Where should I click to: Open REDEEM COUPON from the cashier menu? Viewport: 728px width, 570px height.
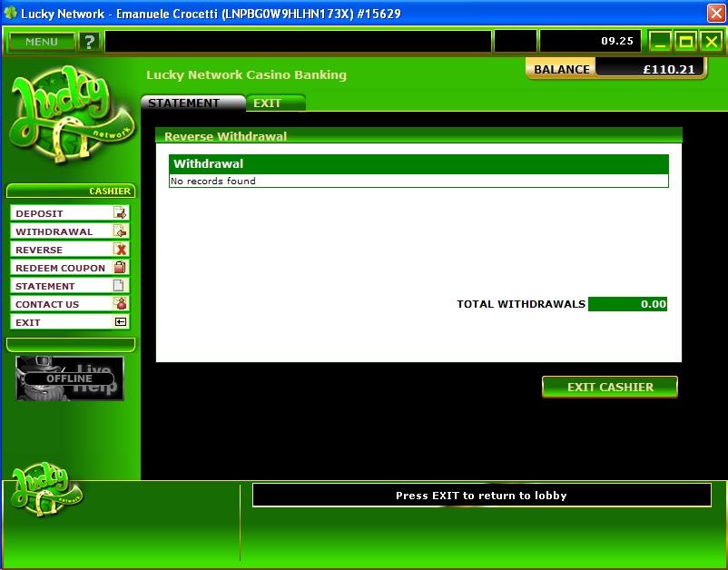click(x=70, y=268)
